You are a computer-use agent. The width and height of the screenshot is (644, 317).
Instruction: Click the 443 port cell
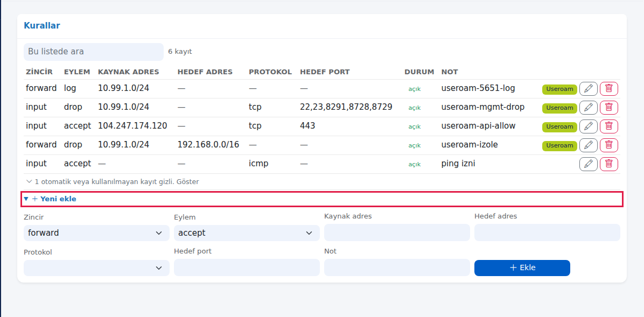pos(307,126)
